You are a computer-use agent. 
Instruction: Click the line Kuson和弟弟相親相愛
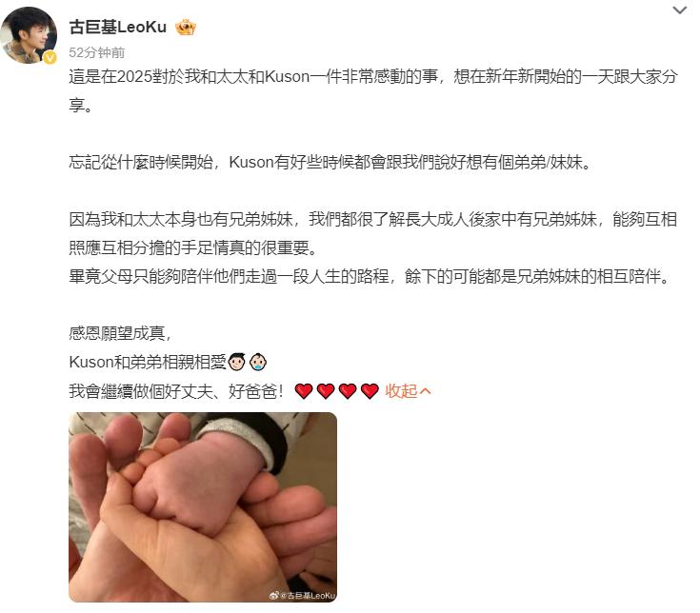[149, 362]
